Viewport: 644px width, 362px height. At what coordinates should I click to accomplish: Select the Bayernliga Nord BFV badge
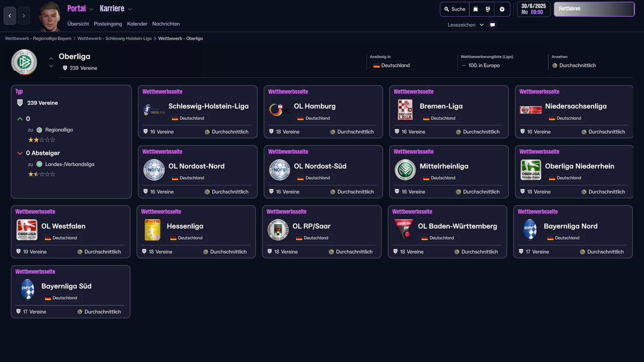531,230
